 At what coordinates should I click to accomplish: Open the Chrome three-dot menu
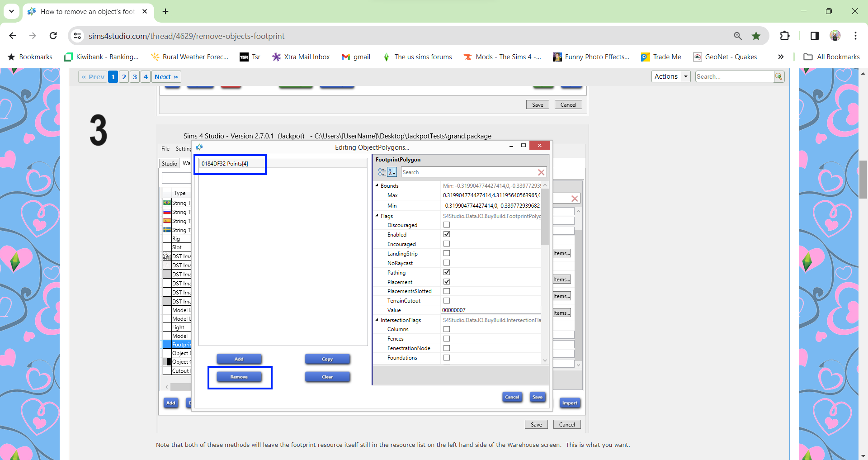coord(855,36)
